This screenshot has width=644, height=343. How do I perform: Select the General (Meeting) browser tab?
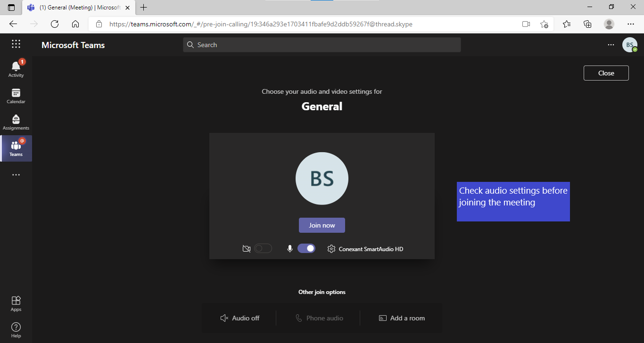78,8
